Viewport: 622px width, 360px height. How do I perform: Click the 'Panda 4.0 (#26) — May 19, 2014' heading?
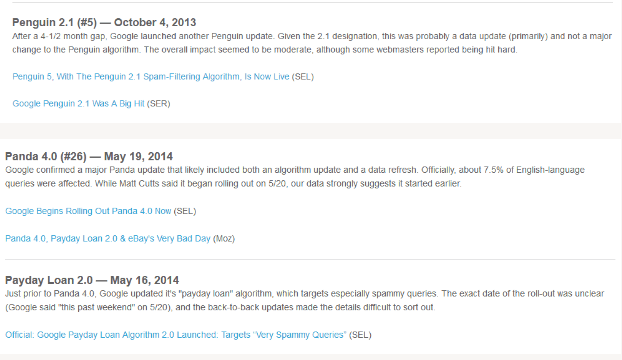point(89,156)
